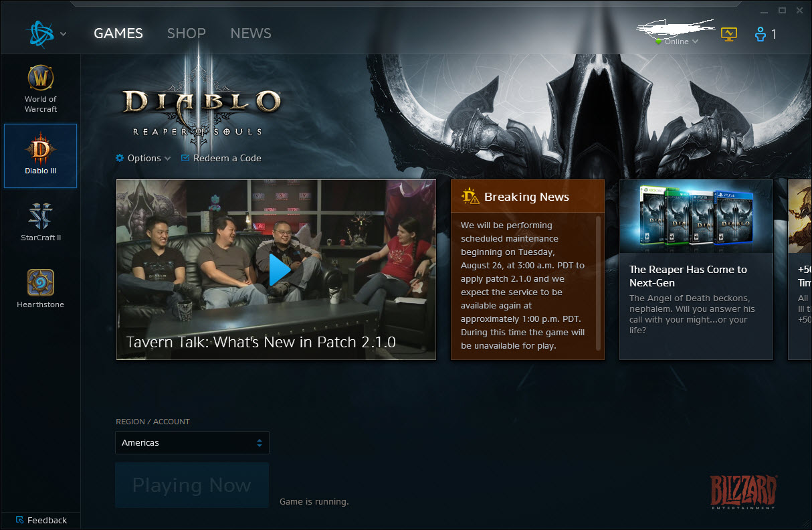Click the Breaking News warning icon
This screenshot has height=530, width=812.
click(471, 196)
